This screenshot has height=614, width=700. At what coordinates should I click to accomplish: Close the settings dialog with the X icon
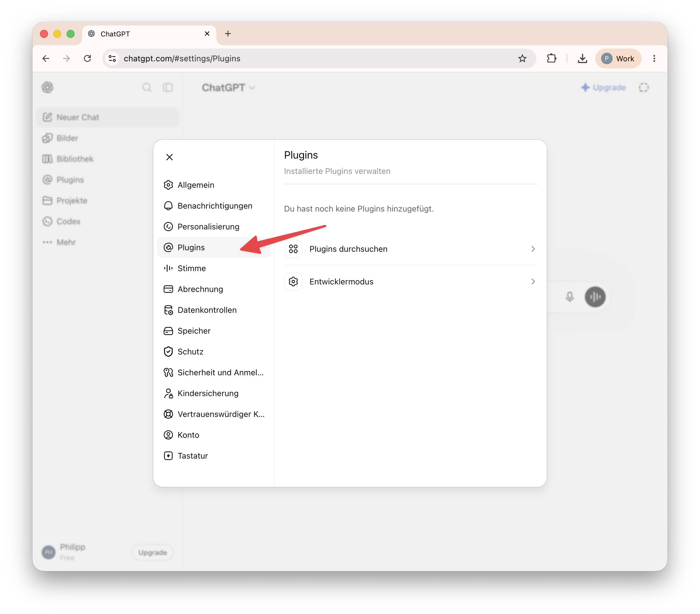(x=169, y=157)
